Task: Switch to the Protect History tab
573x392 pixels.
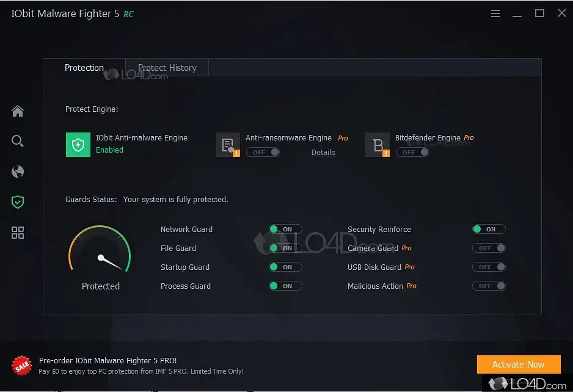Action: tap(167, 68)
